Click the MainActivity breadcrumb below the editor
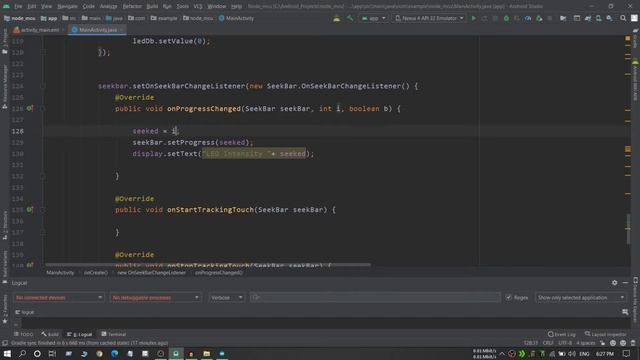Viewport: 640px width, 360px height. coord(60,272)
